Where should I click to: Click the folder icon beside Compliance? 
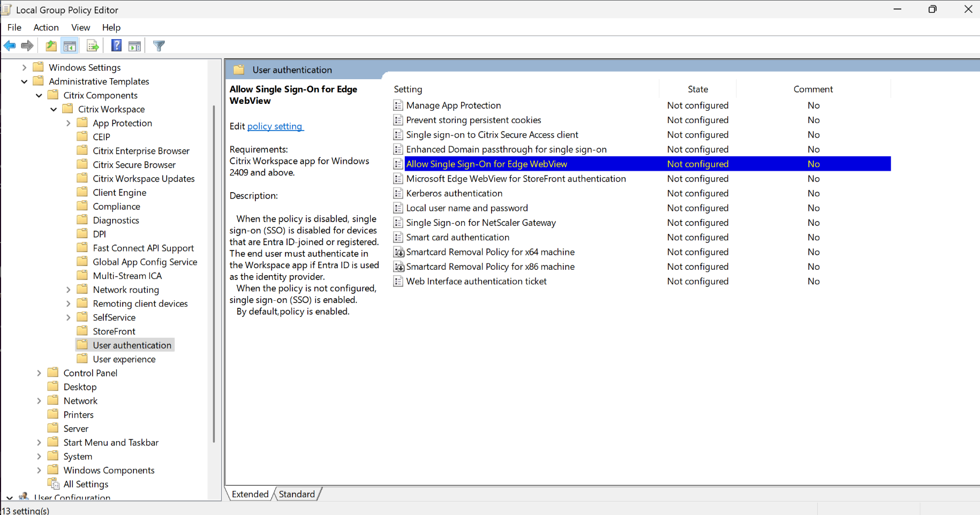coord(82,206)
